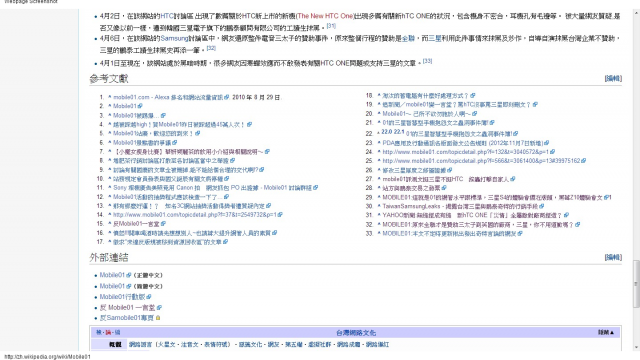640x360 pixels.
Task: Click citation superscript [33]
Action: click(x=427, y=61)
